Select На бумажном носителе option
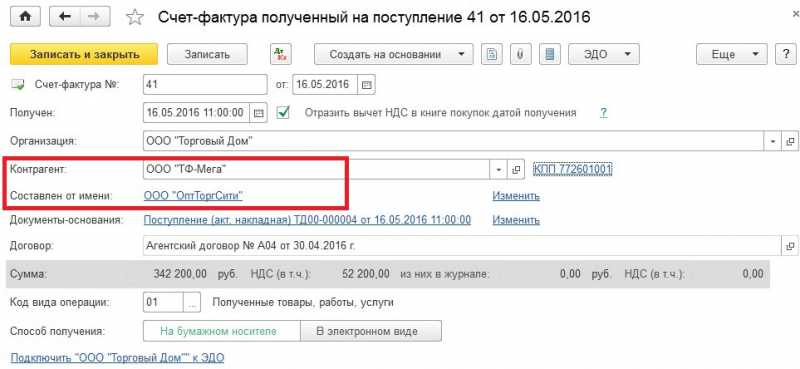800x369 pixels. coord(221,331)
